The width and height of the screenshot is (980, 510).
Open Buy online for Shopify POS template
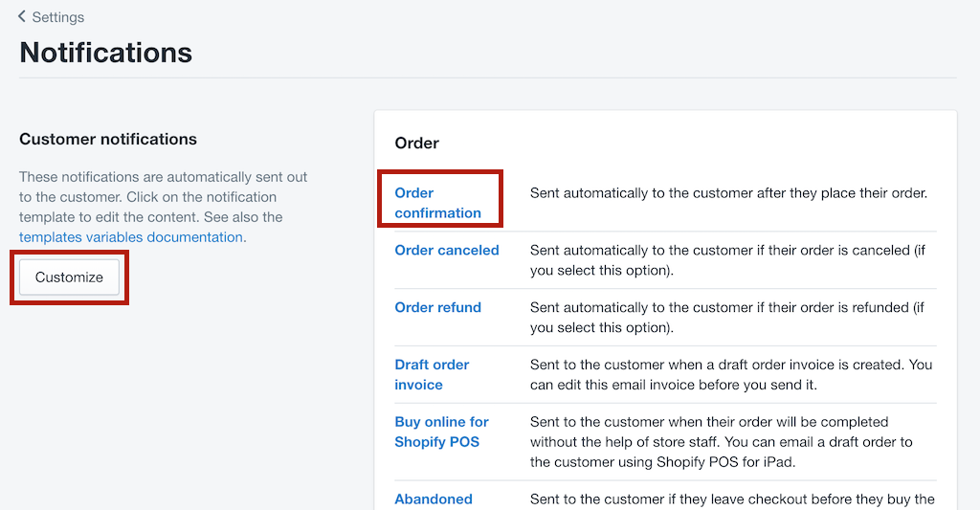pyautogui.click(x=441, y=432)
